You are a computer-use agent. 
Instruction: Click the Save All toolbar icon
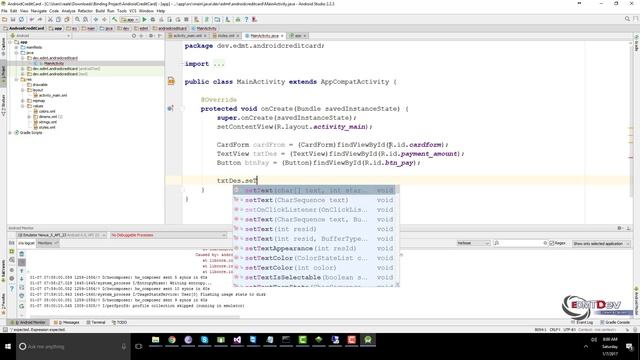[x=13, y=19]
